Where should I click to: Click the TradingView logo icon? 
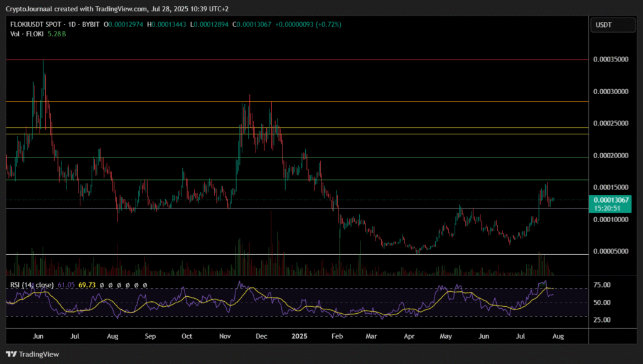tap(11, 354)
